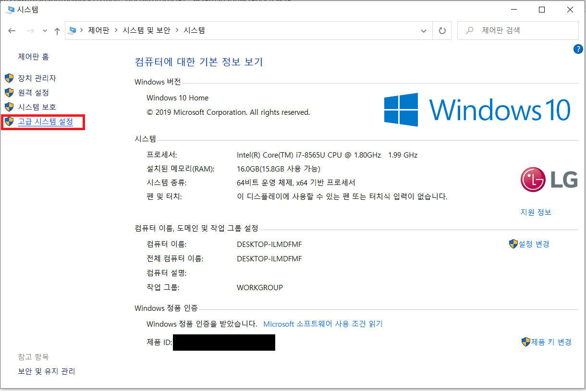Click the refresh button by the address bar
Image resolution: width=586 pixels, height=392 pixels.
point(442,31)
